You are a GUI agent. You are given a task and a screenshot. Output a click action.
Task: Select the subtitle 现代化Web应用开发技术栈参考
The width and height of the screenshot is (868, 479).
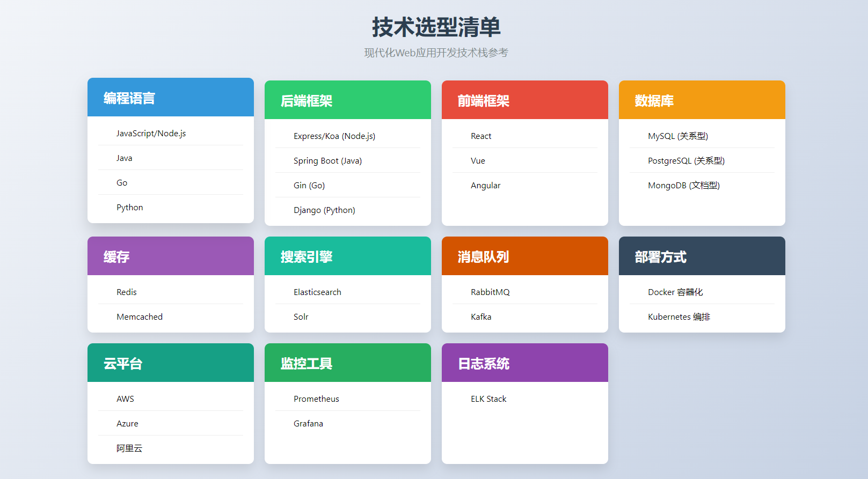tap(436, 53)
